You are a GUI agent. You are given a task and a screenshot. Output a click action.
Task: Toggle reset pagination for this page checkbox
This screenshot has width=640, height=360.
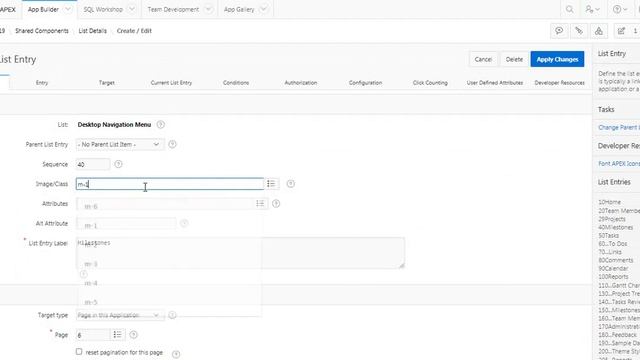[79, 351]
